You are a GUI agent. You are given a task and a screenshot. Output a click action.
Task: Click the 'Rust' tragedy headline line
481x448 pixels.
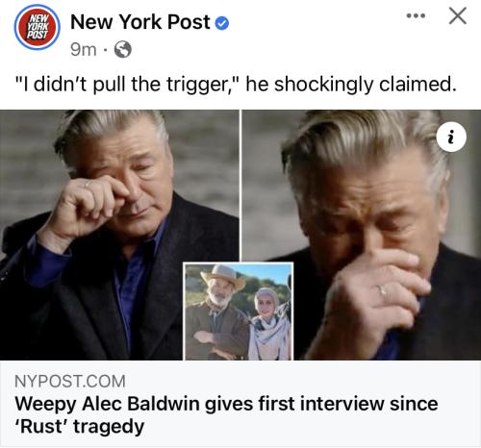pyautogui.click(x=80, y=427)
